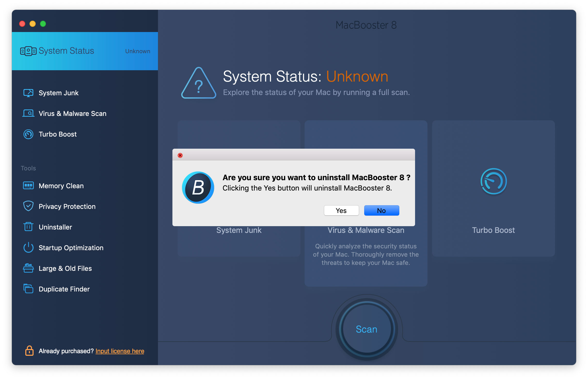Open Large & Old Files tool
Screen dimensions: 588x379
65,269
